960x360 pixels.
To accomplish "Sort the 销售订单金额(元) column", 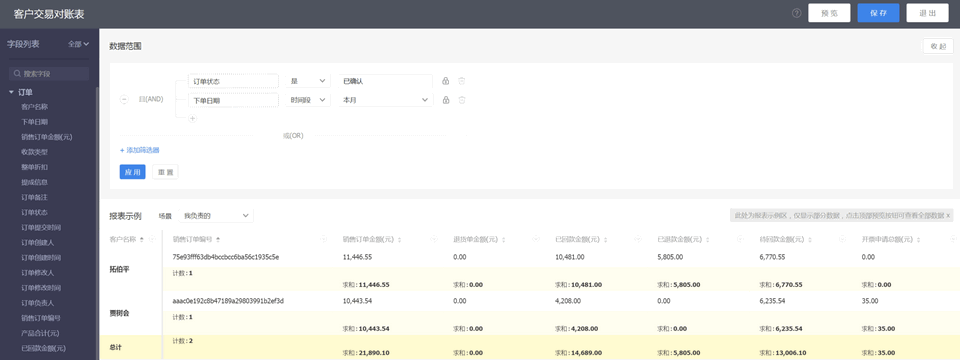I will (x=401, y=239).
